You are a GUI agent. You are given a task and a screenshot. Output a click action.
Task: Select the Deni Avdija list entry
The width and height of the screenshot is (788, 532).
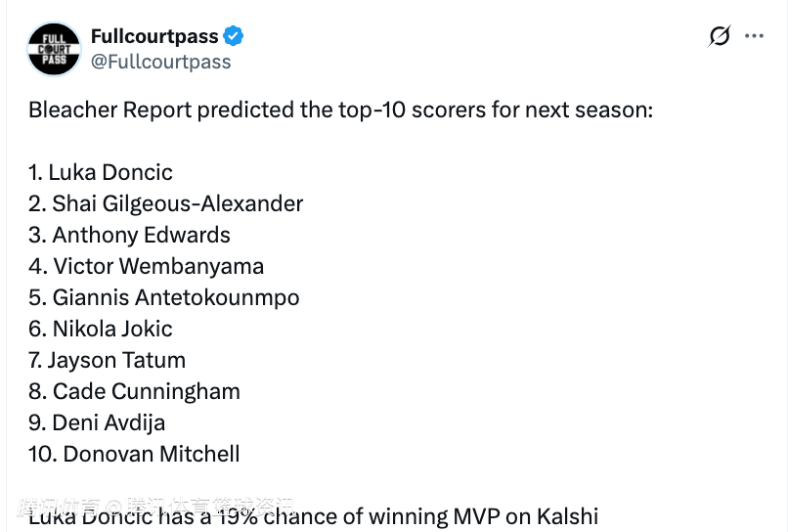click(97, 422)
